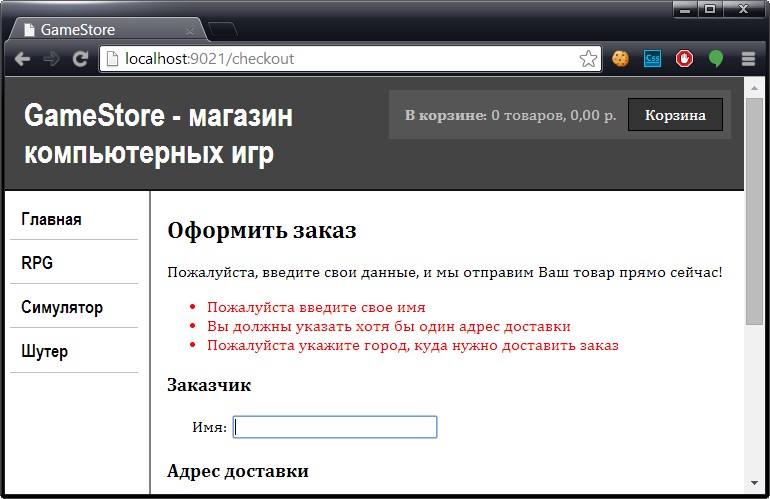The width and height of the screenshot is (770, 499).
Task: Open a new browser tab
Action: tap(222, 30)
